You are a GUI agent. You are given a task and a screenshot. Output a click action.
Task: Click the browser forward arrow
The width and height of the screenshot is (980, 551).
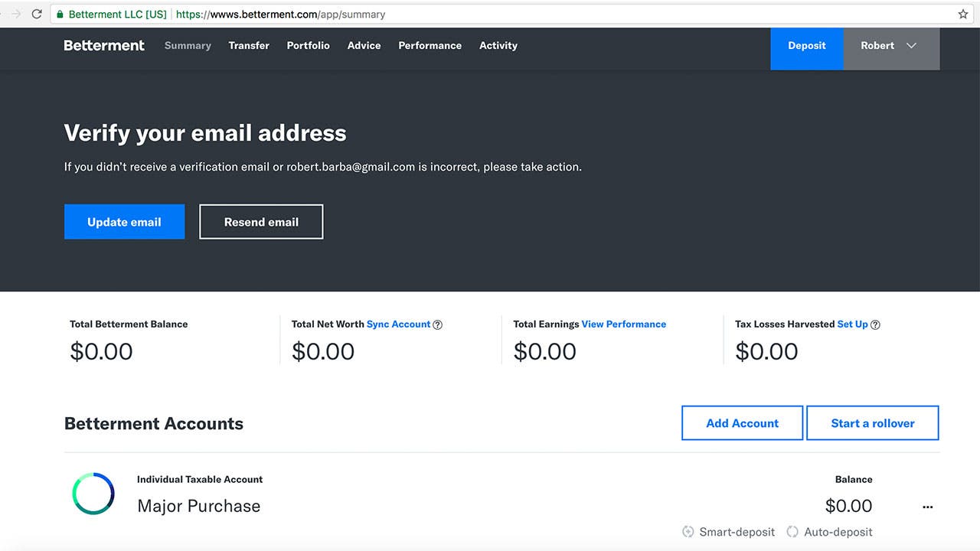[x=16, y=14]
